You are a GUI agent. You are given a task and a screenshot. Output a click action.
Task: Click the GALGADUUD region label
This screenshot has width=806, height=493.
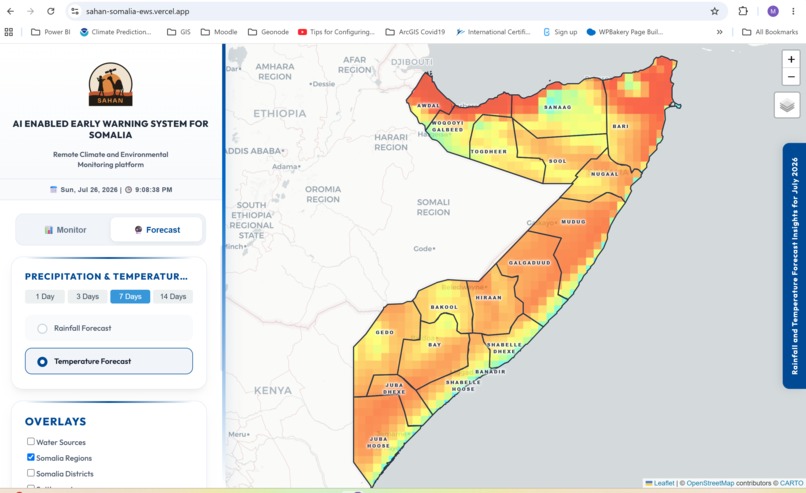click(x=529, y=263)
